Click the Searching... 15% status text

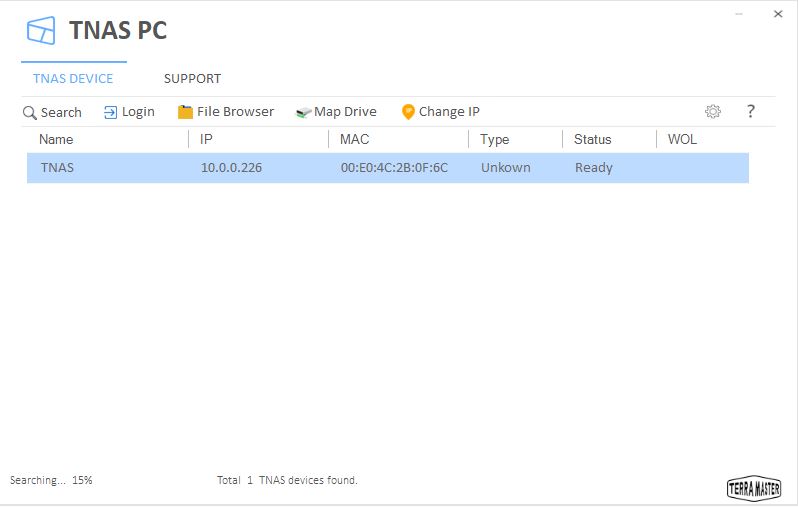click(x=51, y=480)
